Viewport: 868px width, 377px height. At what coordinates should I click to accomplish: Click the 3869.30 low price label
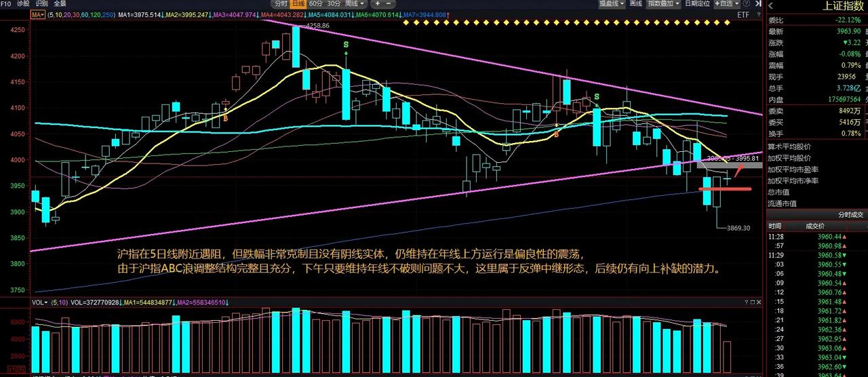point(738,228)
